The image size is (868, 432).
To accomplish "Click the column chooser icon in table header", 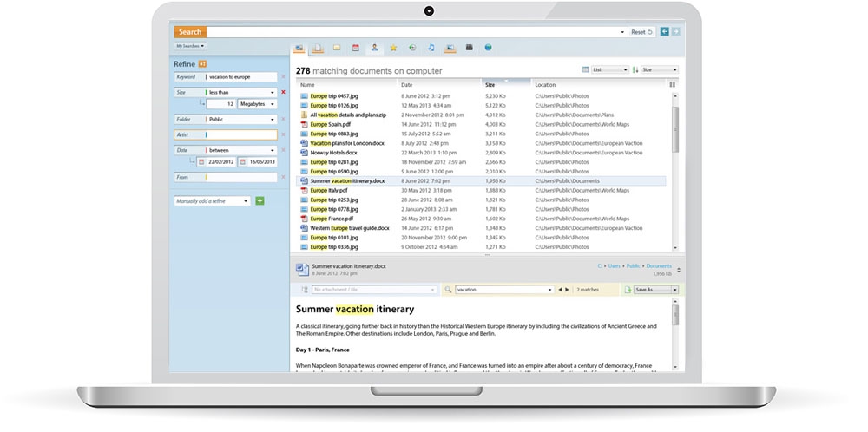I will click(x=672, y=85).
